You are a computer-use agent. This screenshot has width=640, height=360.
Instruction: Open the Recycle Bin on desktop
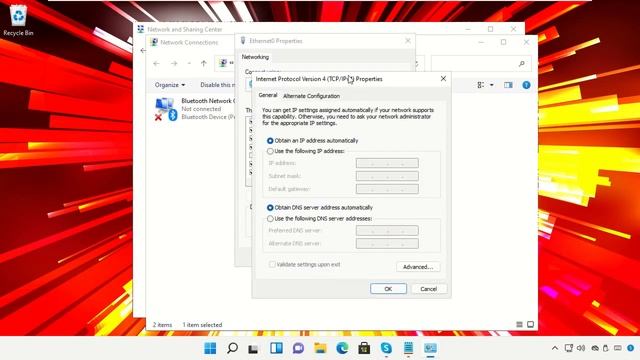(x=18, y=21)
